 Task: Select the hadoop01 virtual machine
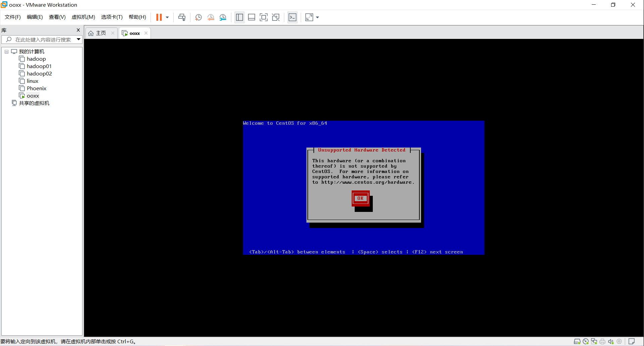[39, 66]
